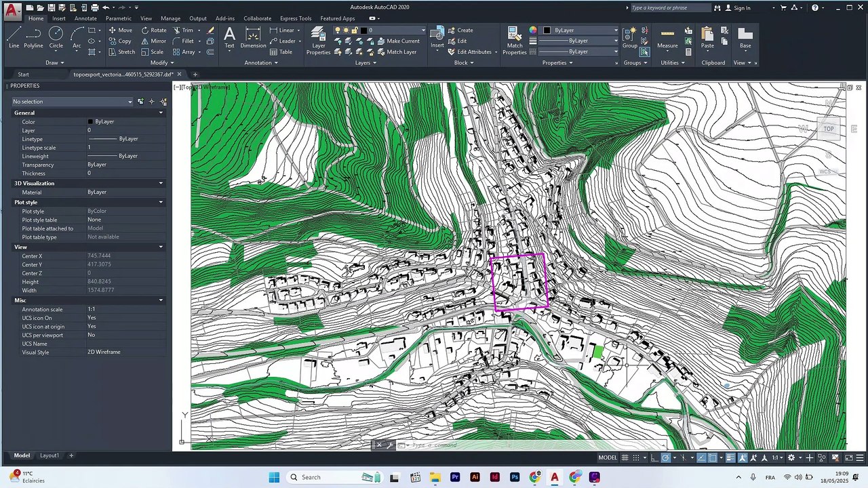868x488 pixels.
Task: Select the Arc tool
Action: tap(77, 38)
